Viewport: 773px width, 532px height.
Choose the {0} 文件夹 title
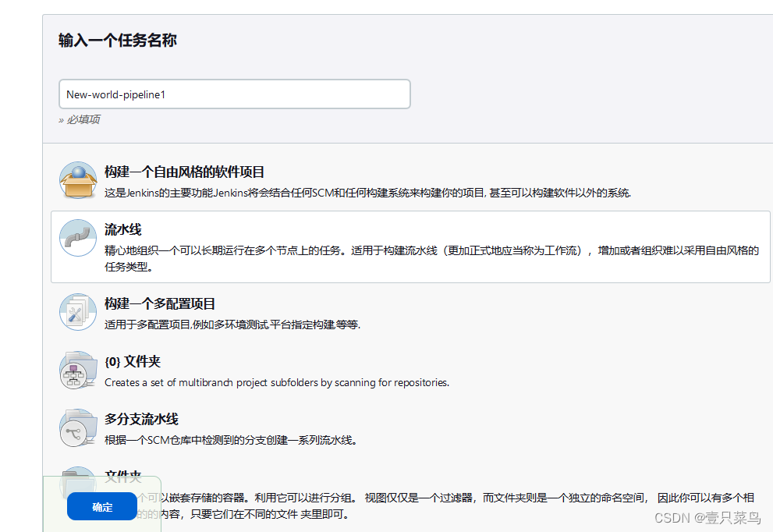coord(133,361)
